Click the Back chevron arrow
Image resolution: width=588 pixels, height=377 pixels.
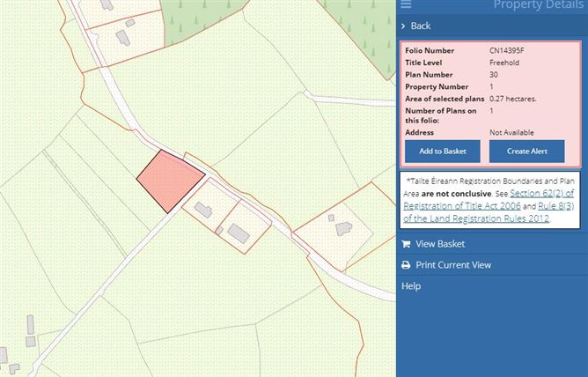tap(403, 26)
